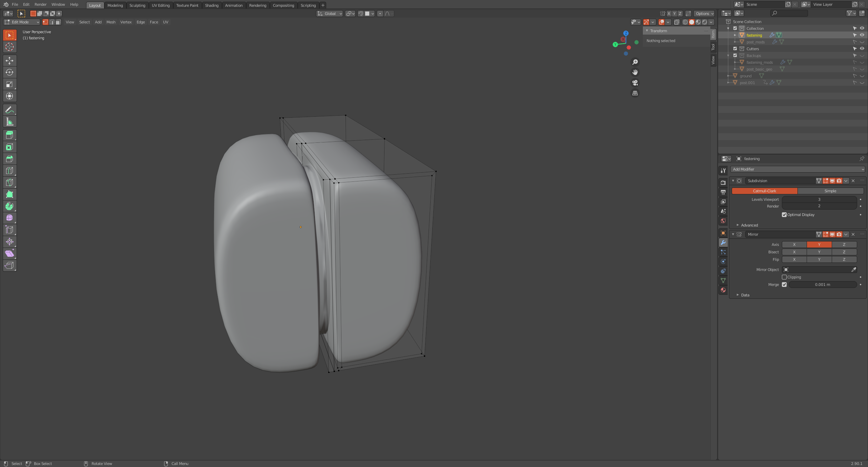The height and width of the screenshot is (467, 868).
Task: Activate the Scale tool
Action: [x=9, y=84]
